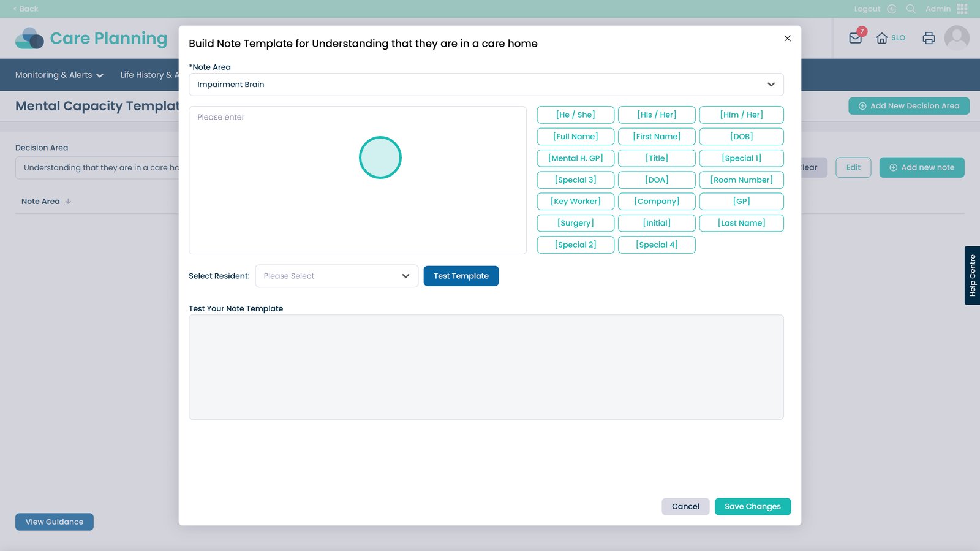Sort by Note Area arrow icon
The height and width of the screenshot is (551, 980).
(x=68, y=201)
